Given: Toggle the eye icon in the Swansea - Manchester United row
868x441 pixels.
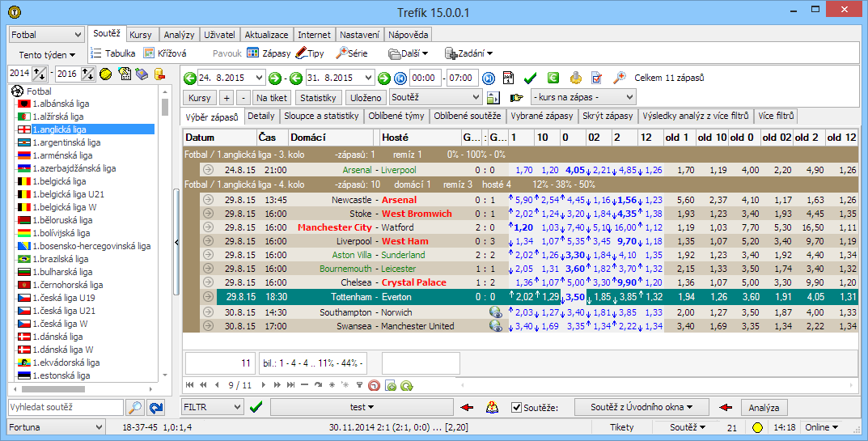Looking at the screenshot, I should click(x=496, y=326).
